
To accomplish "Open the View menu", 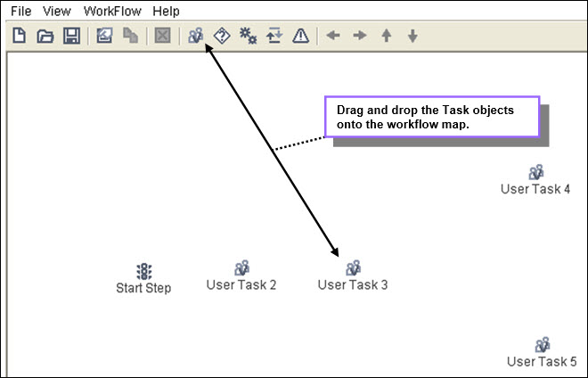I will [x=57, y=12].
